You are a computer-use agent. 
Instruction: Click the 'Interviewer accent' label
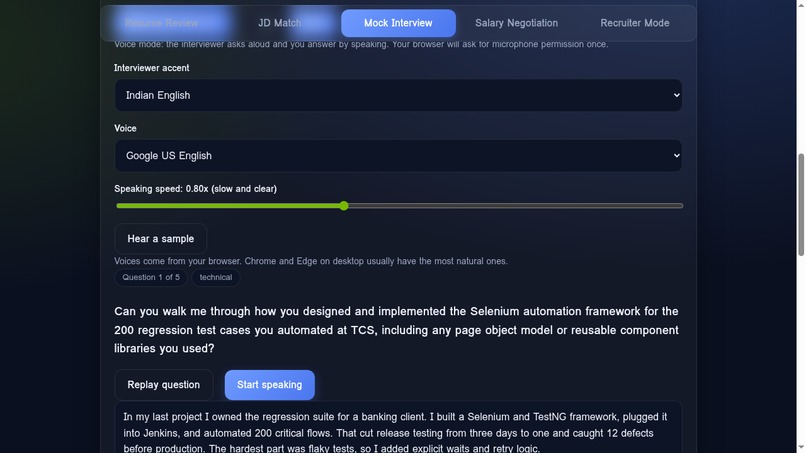coord(152,68)
